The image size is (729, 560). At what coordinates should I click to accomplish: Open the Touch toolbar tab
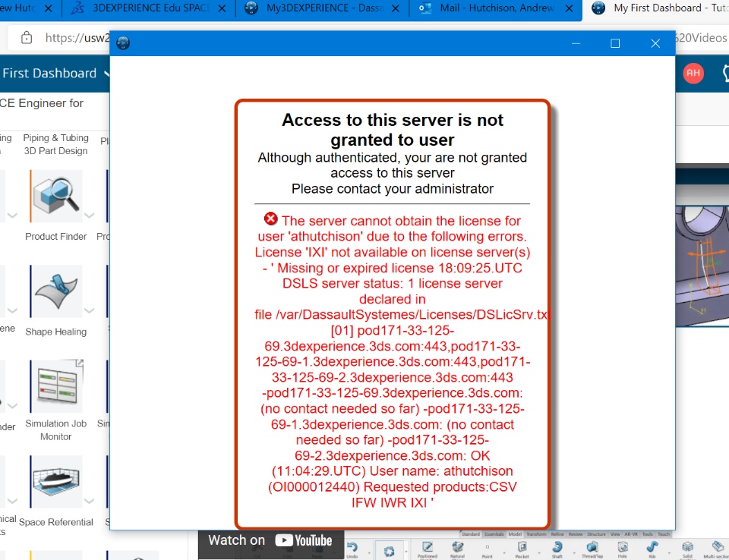(x=664, y=534)
